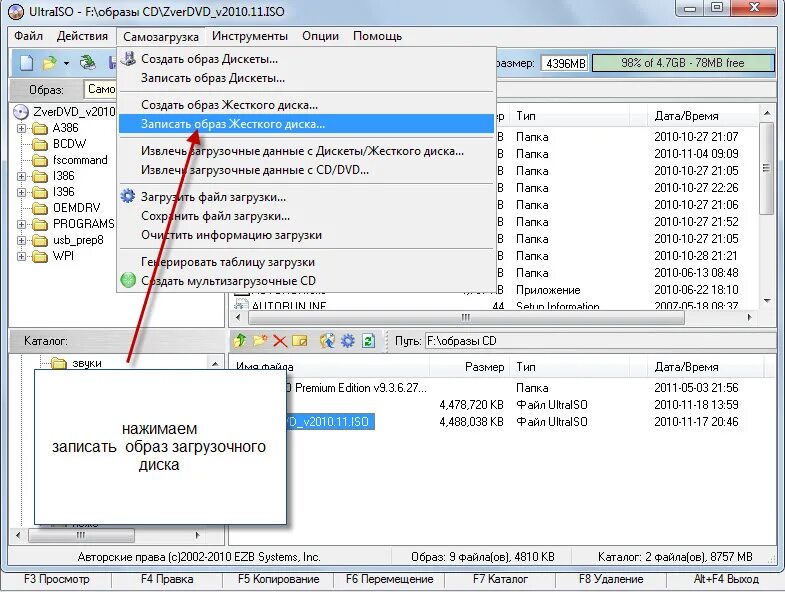Click the blue gear settings icon near Путь
The height and width of the screenshot is (592, 785).
point(347,341)
